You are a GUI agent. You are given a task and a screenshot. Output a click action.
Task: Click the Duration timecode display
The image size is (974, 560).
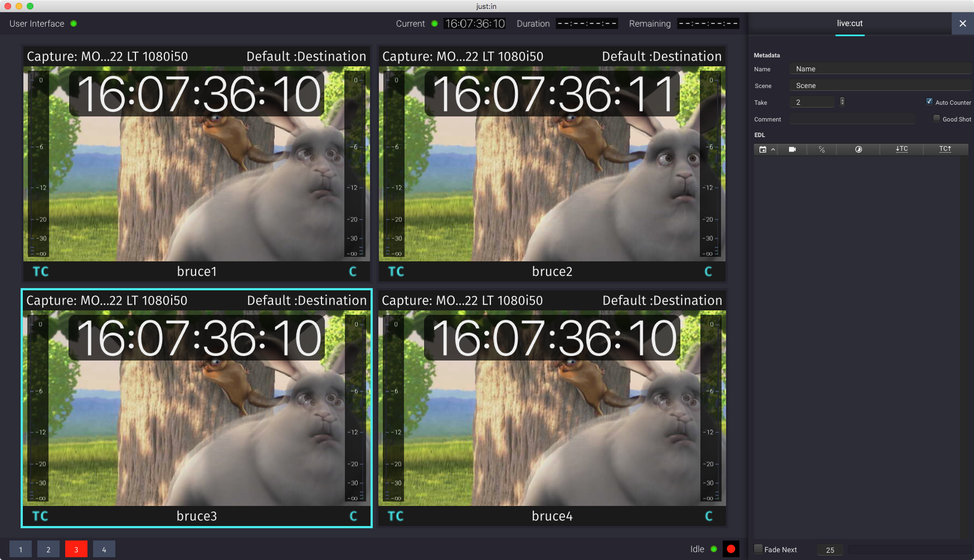[x=587, y=23]
